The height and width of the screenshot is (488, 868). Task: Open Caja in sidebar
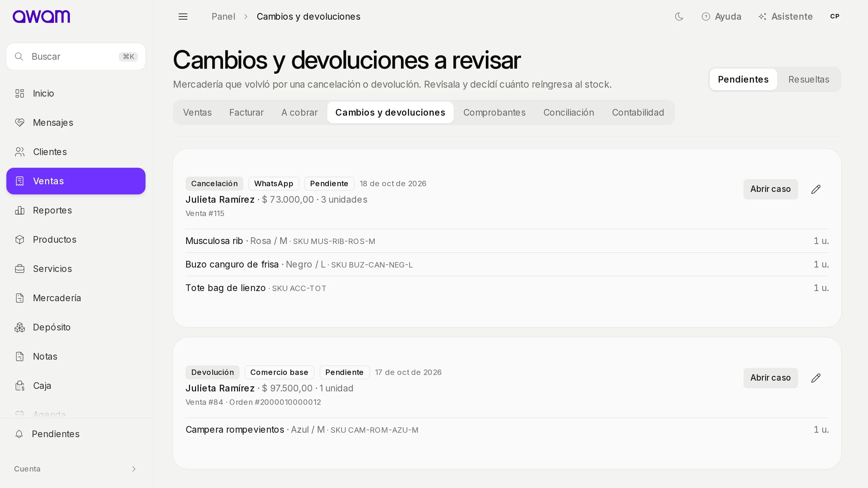coord(76,386)
